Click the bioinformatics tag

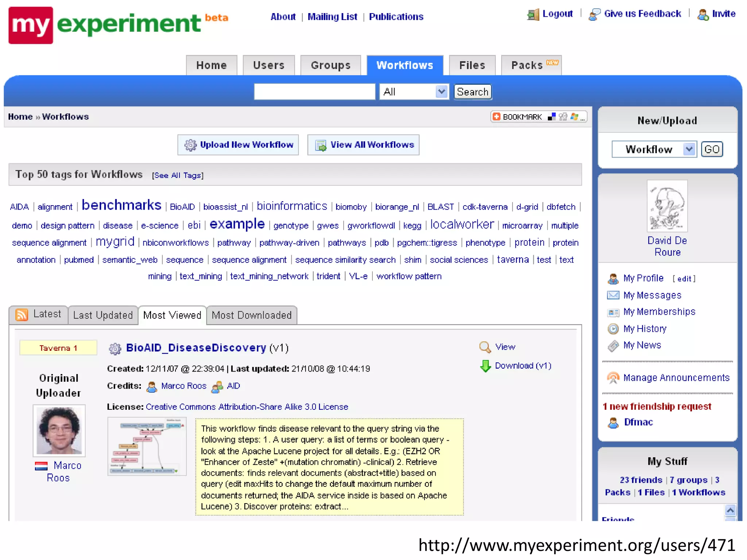pos(292,206)
